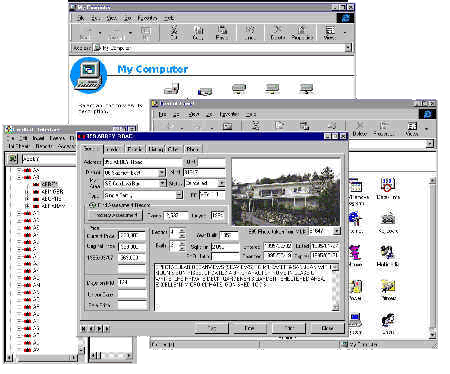Go to the next record using the navigation arrow
The height and width of the screenshot is (374, 450).
[100, 329]
